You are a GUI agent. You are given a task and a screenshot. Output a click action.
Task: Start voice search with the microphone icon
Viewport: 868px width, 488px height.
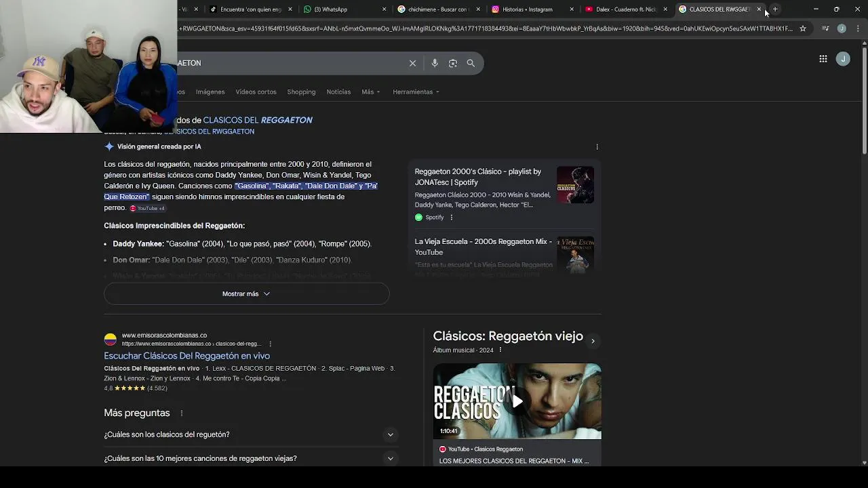(x=435, y=63)
